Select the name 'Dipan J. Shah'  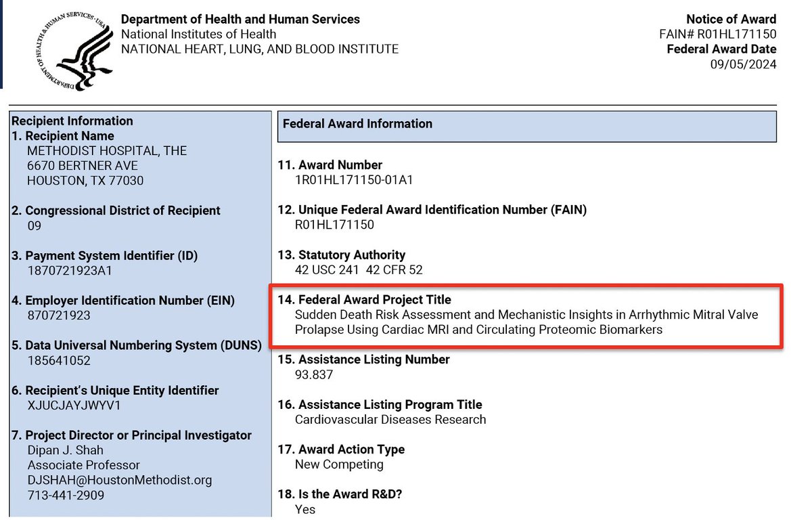tap(66, 450)
